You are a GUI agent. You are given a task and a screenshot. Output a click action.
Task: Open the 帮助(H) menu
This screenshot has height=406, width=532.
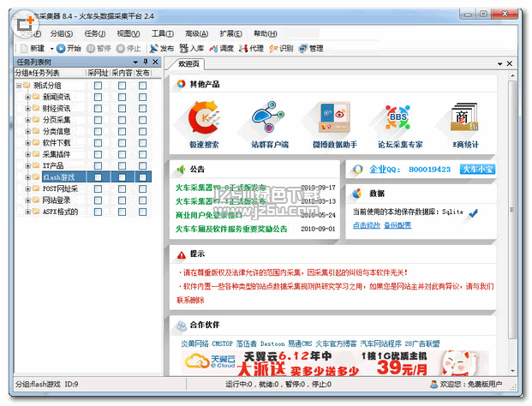pyautogui.click(x=266, y=33)
